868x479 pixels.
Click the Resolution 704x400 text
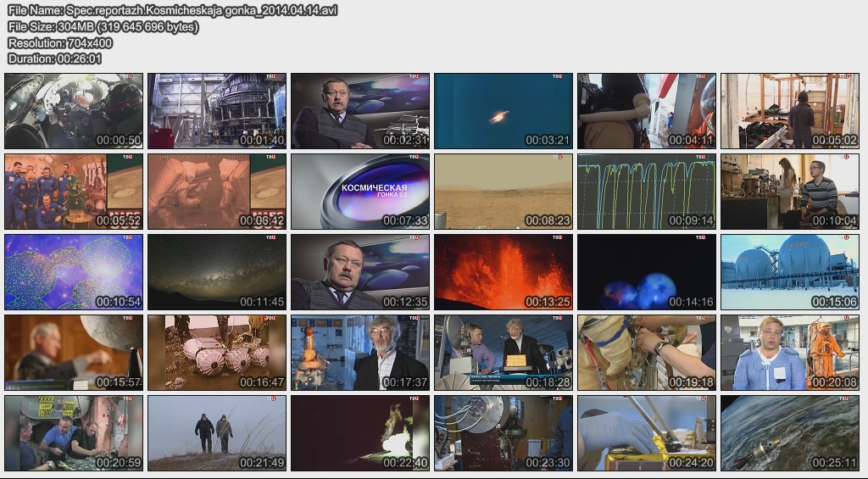[x=60, y=43]
